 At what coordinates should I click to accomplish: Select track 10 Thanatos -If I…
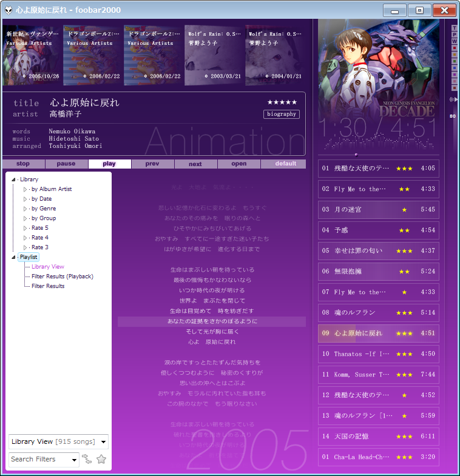[x=379, y=354]
